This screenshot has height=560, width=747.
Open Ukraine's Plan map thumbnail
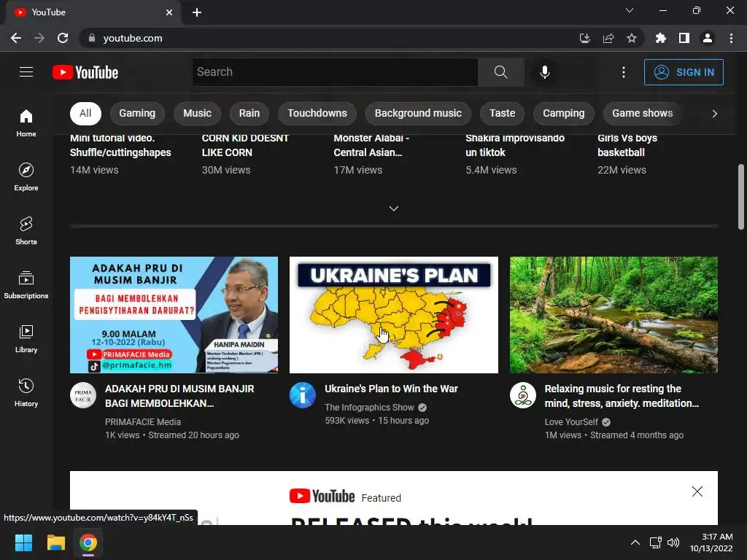click(393, 315)
